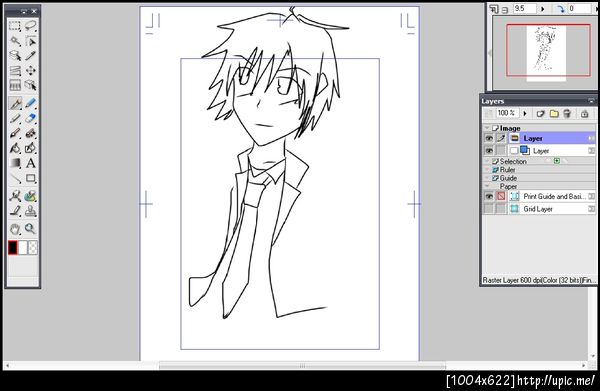Collapse the Image layer group

click(487, 128)
